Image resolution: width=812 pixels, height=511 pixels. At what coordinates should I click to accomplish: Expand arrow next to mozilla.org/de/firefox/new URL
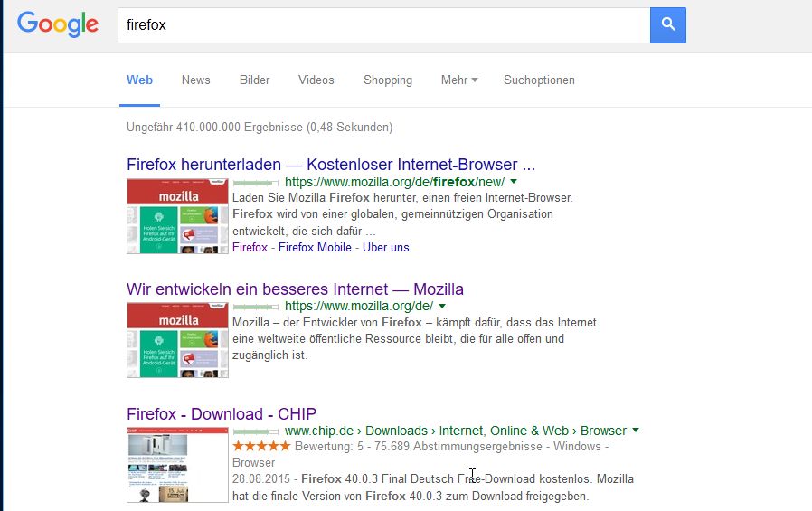514,182
